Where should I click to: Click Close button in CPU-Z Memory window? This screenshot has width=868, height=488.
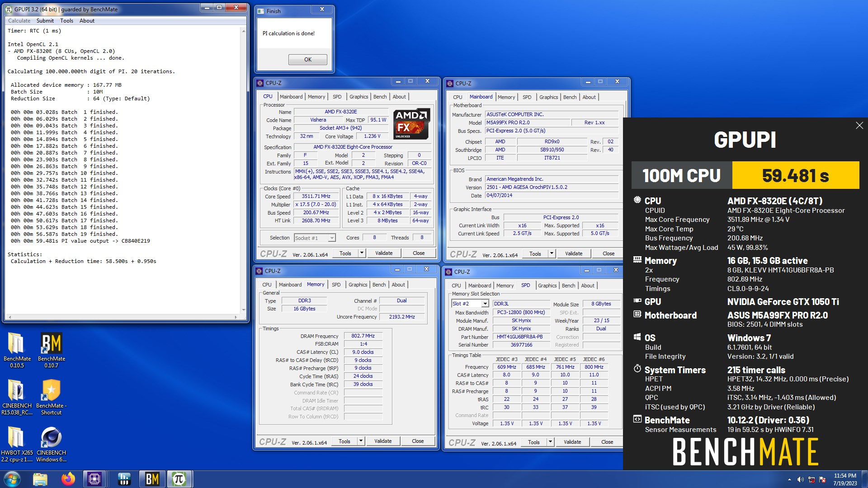tap(418, 441)
